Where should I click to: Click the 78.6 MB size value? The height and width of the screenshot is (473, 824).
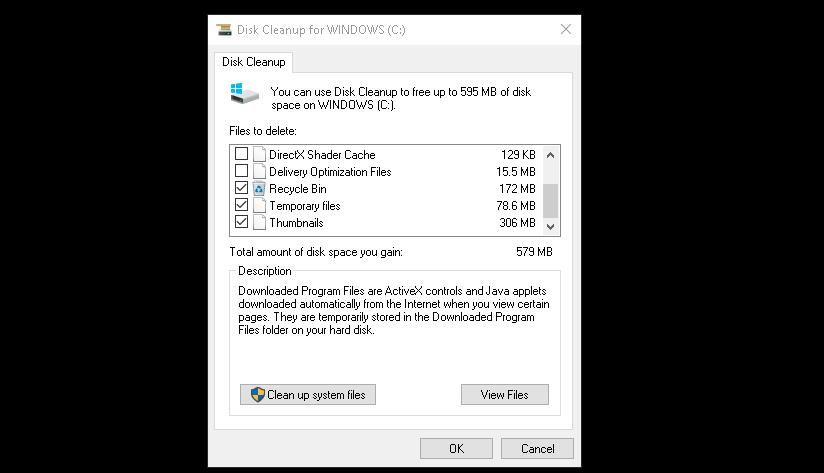click(516, 206)
